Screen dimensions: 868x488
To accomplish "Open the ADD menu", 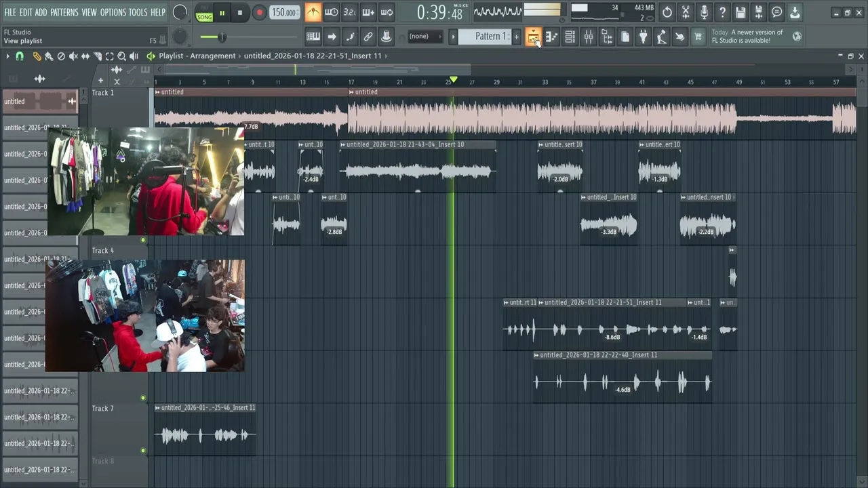I will point(41,12).
